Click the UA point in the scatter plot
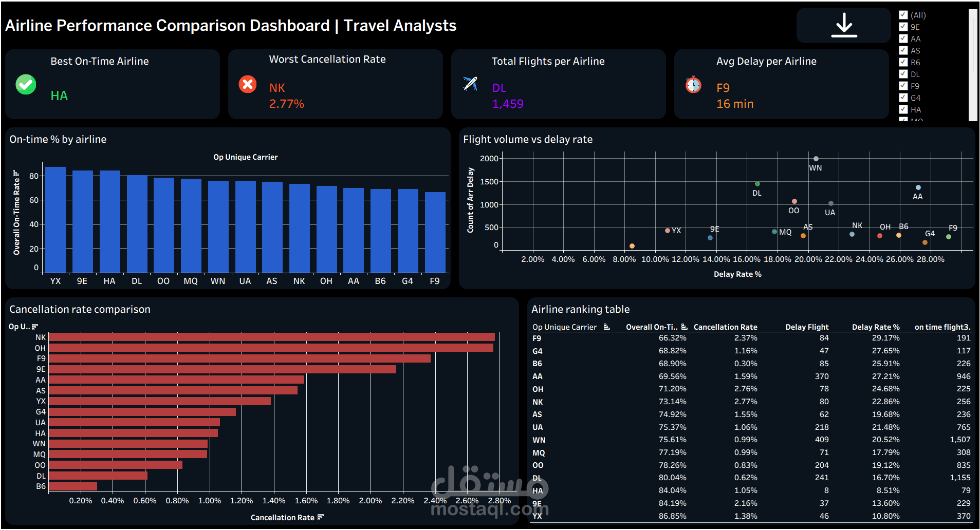Screen dimensions: 980x530 coord(831,203)
